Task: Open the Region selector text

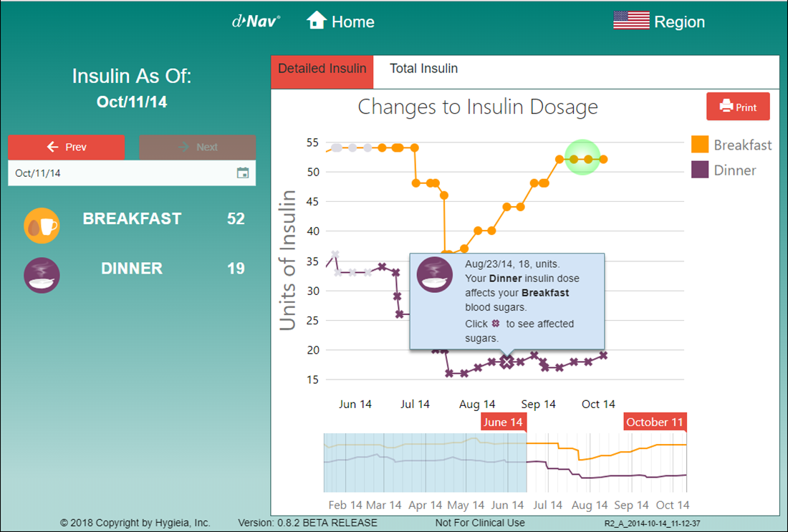Action: [x=679, y=21]
